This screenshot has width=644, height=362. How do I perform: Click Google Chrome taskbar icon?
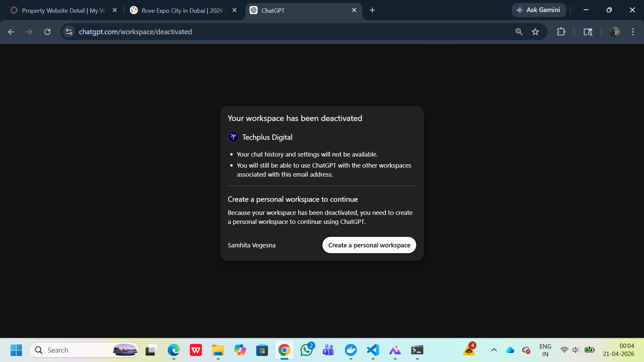pyautogui.click(x=284, y=350)
